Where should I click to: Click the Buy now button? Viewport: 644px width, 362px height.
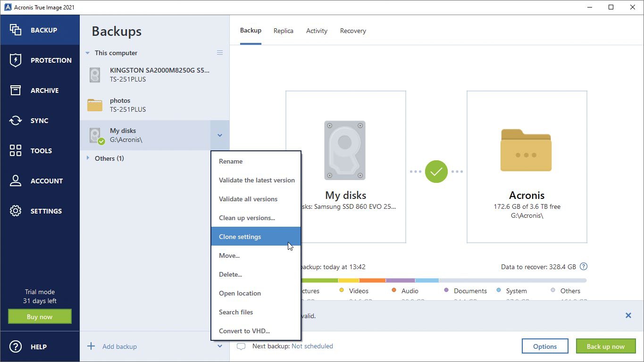[40, 317]
